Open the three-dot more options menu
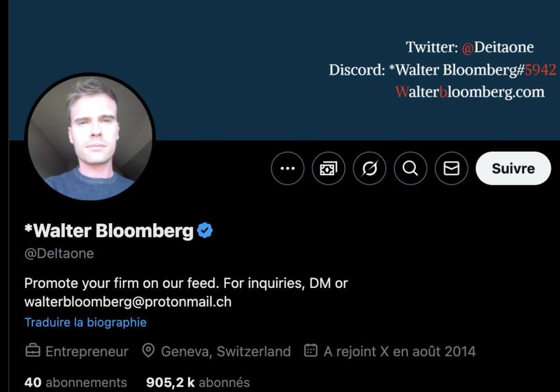This screenshot has width=560, height=392. [287, 168]
